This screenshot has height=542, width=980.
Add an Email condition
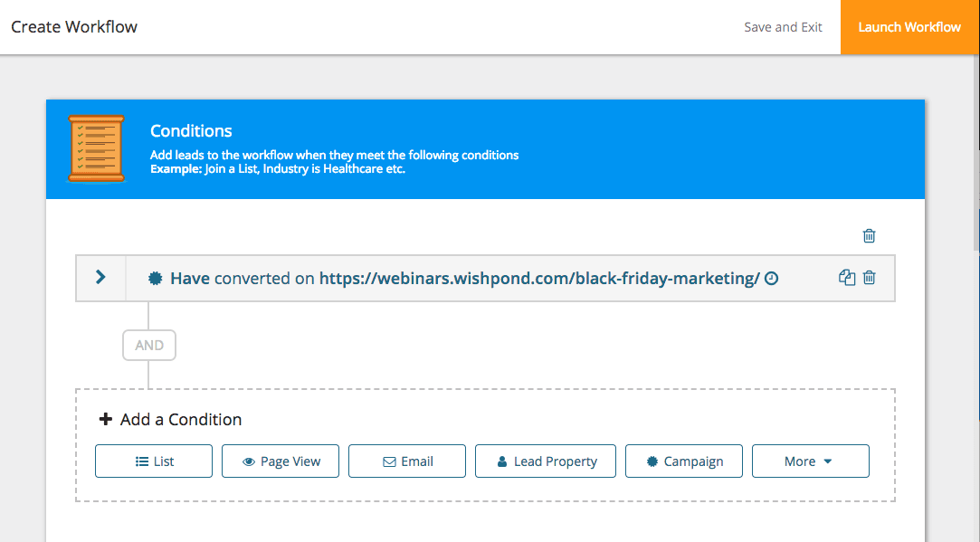(x=407, y=461)
